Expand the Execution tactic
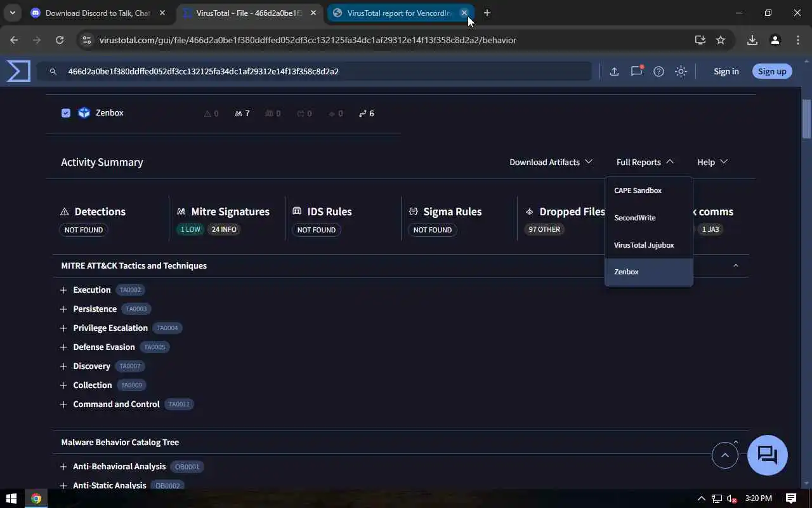 coord(63,290)
